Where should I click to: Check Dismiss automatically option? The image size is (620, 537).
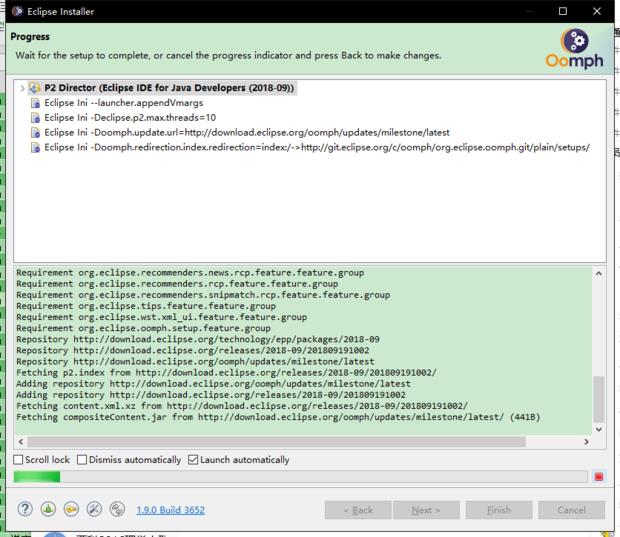coord(82,460)
